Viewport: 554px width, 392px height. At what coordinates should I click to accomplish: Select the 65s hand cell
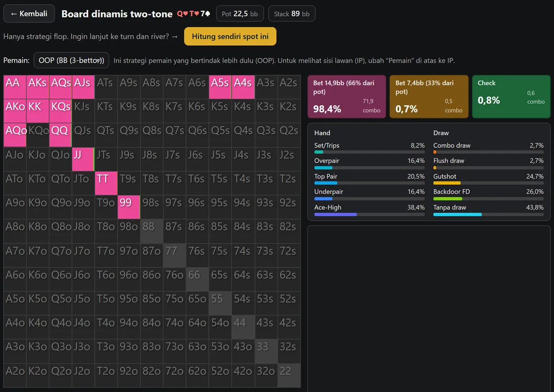220,279
